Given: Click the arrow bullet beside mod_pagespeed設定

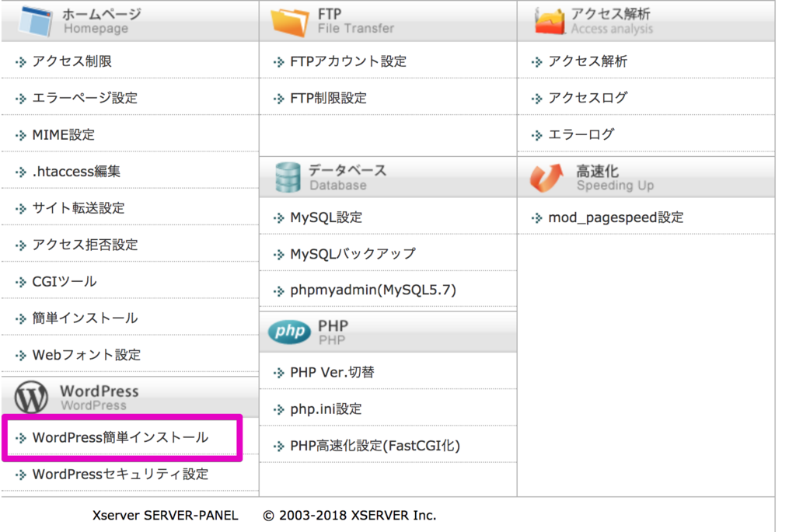Looking at the screenshot, I should (x=536, y=218).
